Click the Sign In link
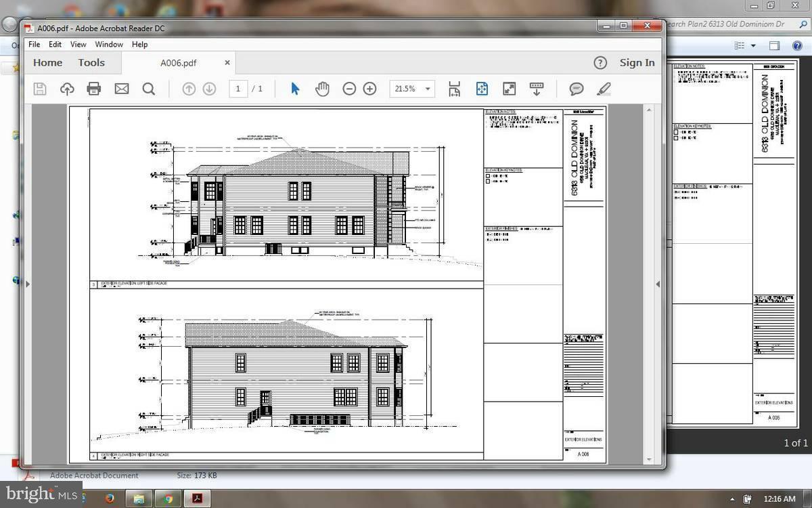Screen dimensions: 812x508 [637, 62]
